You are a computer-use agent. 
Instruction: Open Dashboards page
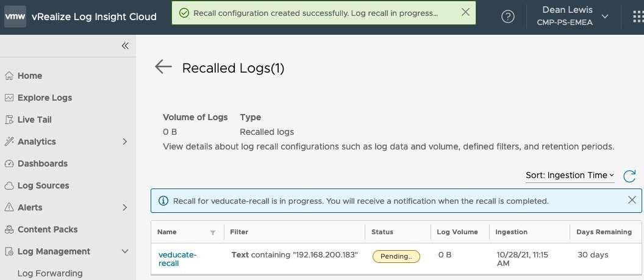[x=43, y=163]
